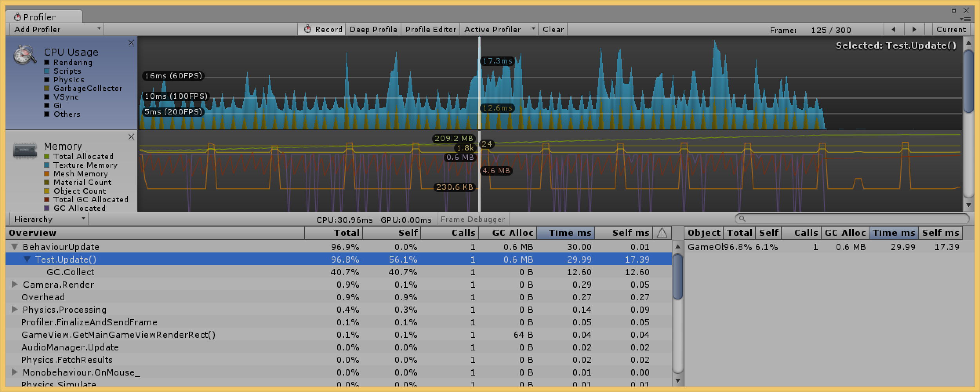Close the Memory profiler module
This screenshot has width=980, height=392.
click(x=131, y=137)
